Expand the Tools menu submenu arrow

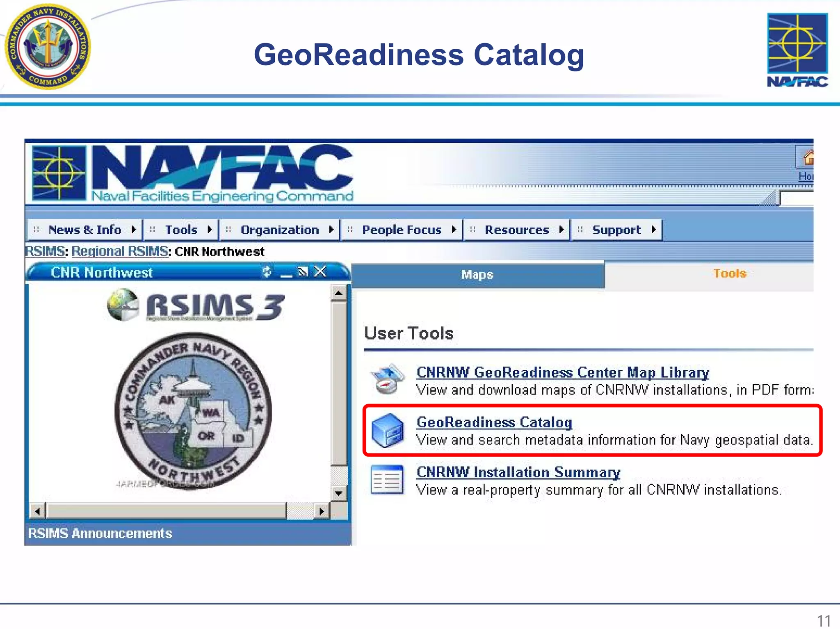click(x=210, y=230)
